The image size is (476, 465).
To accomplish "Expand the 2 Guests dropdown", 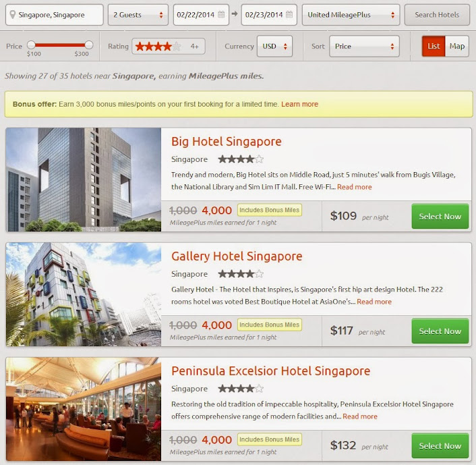I will tap(138, 15).
